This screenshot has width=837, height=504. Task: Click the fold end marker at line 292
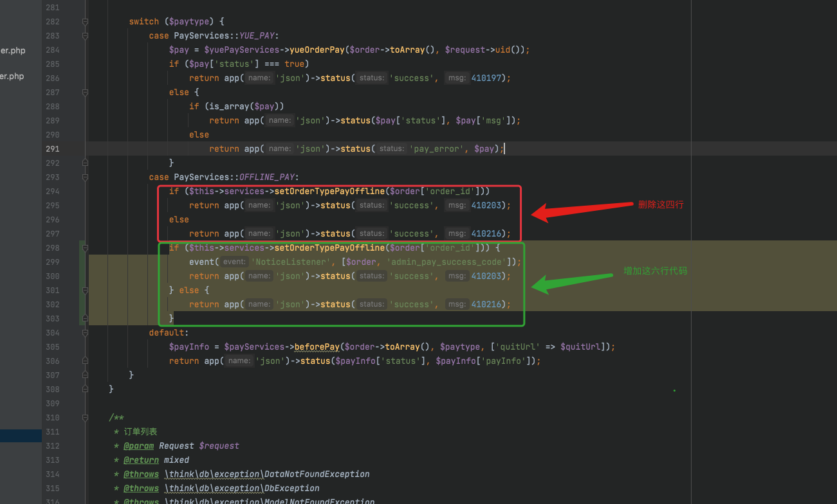[x=85, y=163]
